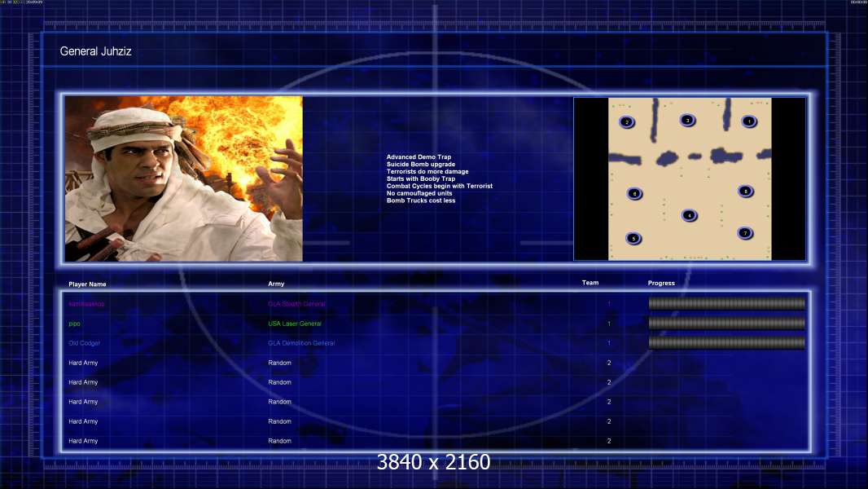868x489 pixels.
Task: Click 'Advanced Demo Trap' trait line
Action: (x=419, y=157)
